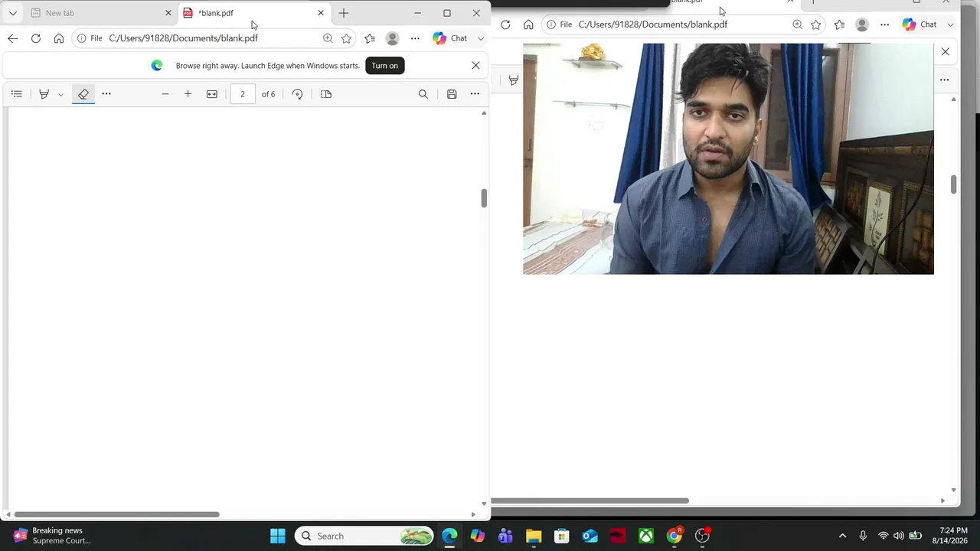Open a new tab with the plus button
The image size is (980, 551).
(x=344, y=13)
